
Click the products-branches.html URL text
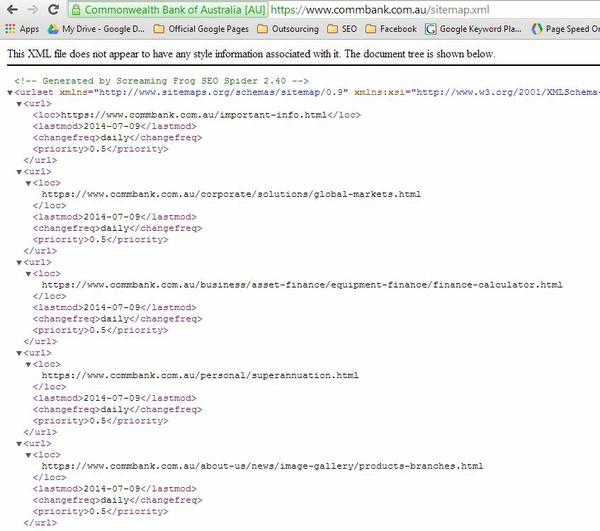point(262,466)
